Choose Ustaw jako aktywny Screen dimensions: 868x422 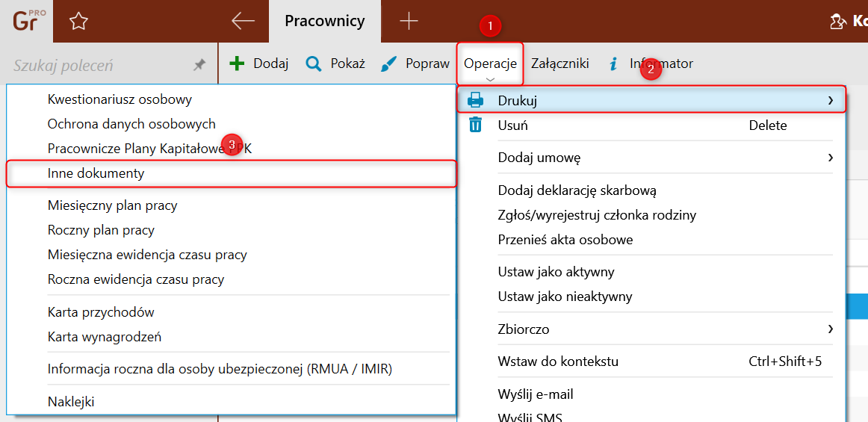pyautogui.click(x=651, y=272)
